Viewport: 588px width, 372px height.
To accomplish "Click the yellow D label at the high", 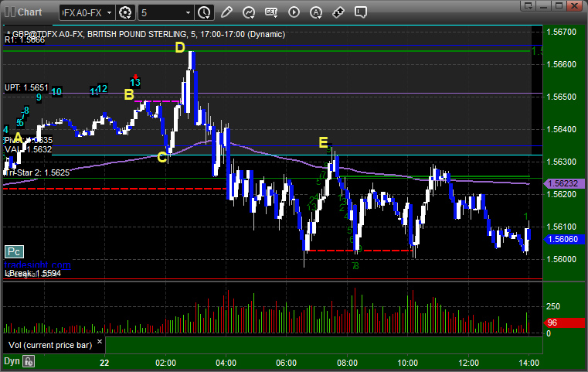I will click(x=180, y=48).
